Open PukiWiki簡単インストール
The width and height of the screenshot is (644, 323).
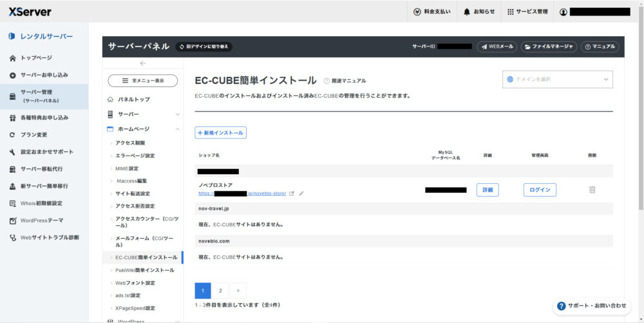(144, 270)
